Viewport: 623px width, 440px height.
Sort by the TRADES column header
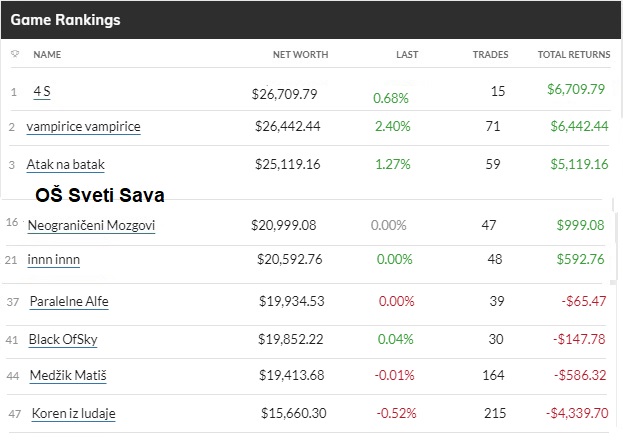[490, 54]
